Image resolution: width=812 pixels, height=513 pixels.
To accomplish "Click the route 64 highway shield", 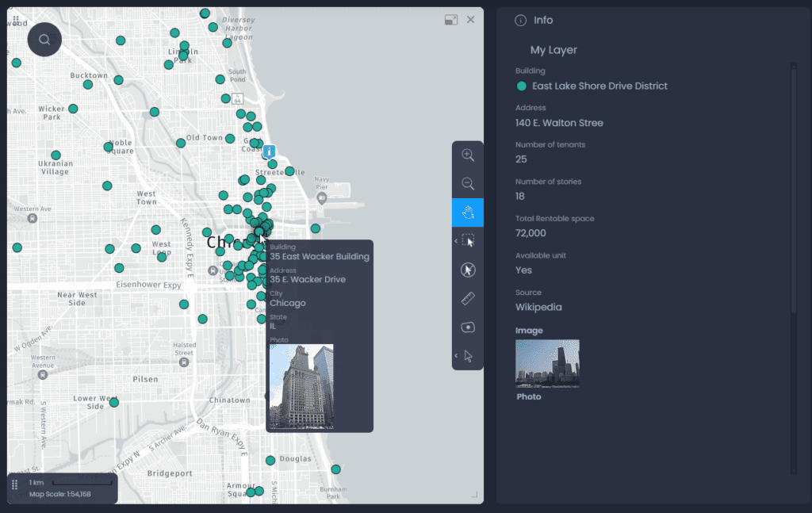I will click(x=237, y=98).
